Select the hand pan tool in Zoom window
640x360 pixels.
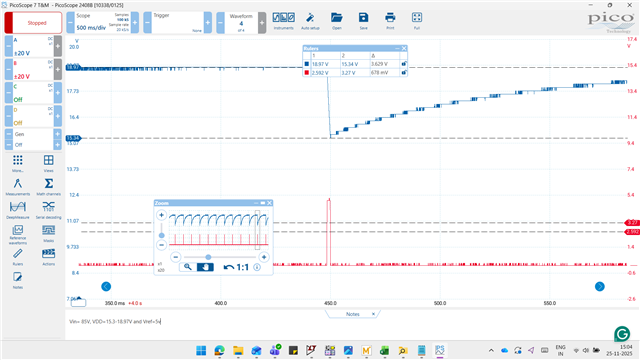[x=205, y=267]
